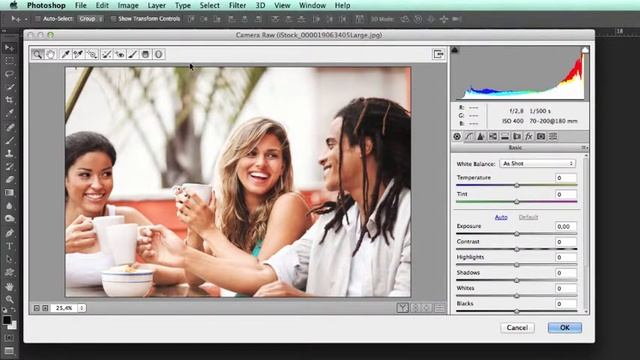Open the Basic panel flyout menu
Viewport: 640px width, 360px height.
pyautogui.click(x=584, y=147)
